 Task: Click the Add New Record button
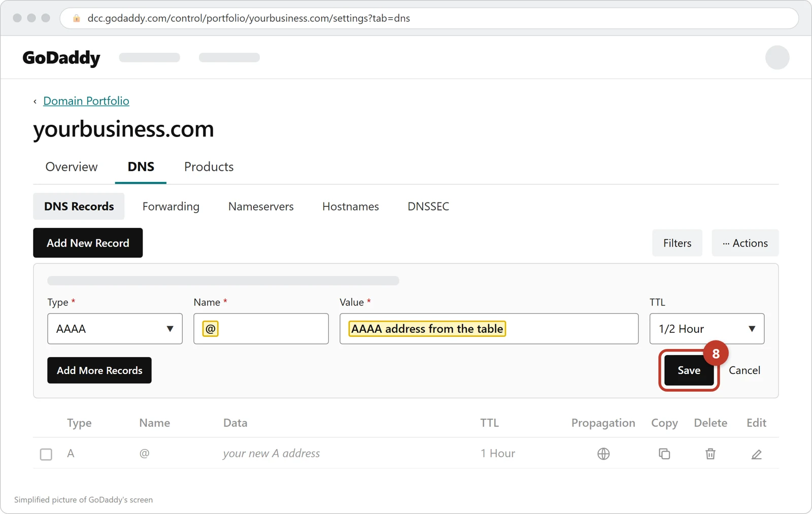click(88, 243)
